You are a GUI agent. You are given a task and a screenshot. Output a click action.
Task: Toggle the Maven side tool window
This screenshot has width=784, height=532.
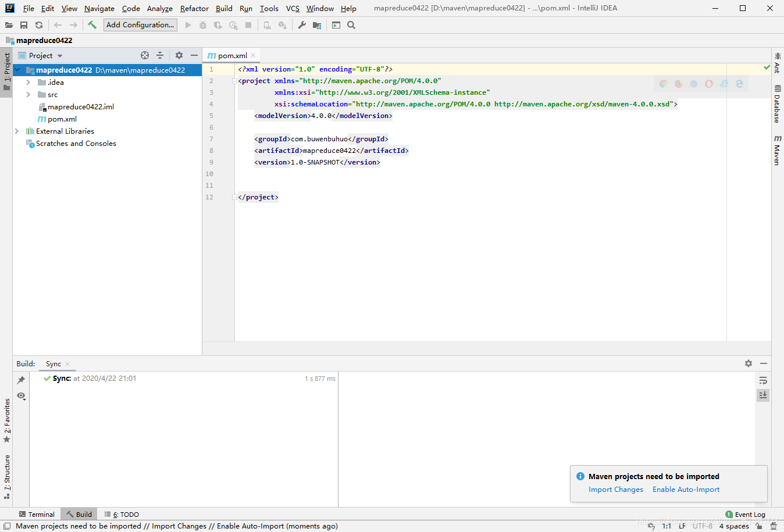click(x=778, y=151)
